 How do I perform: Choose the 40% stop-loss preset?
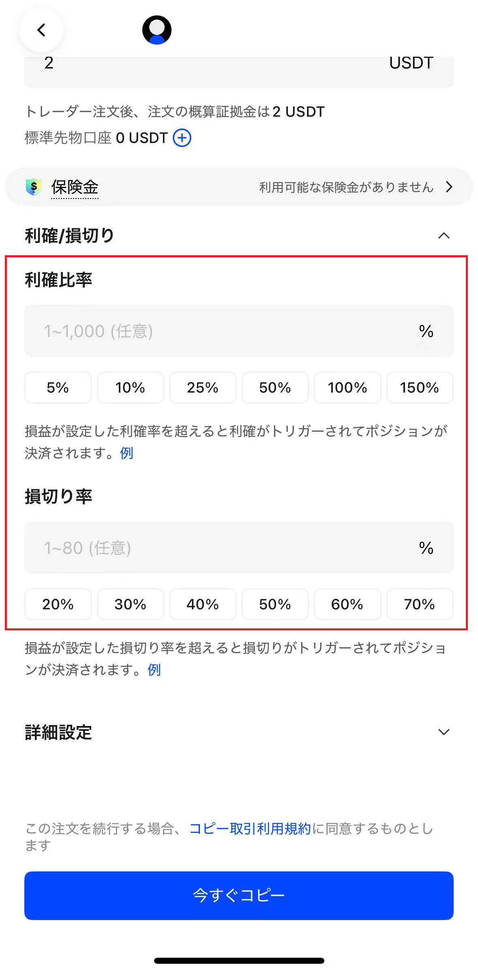(203, 604)
